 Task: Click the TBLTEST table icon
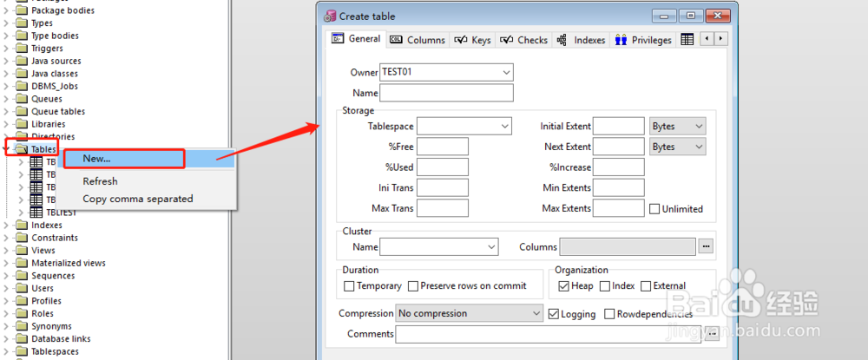(x=36, y=212)
